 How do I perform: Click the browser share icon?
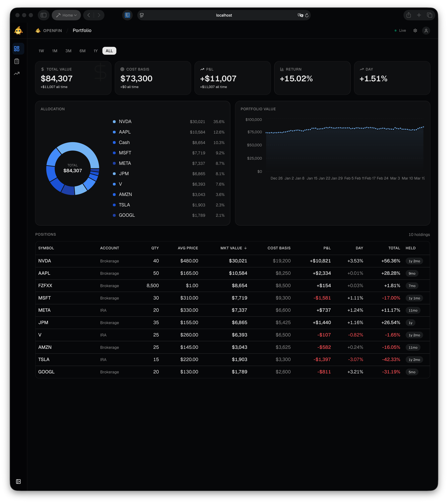point(409,15)
